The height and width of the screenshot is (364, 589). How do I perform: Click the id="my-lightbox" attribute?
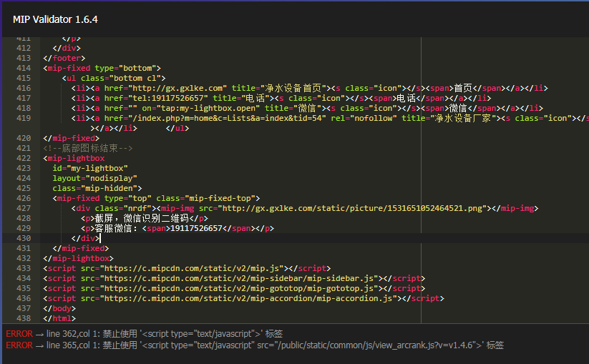[x=90, y=168]
